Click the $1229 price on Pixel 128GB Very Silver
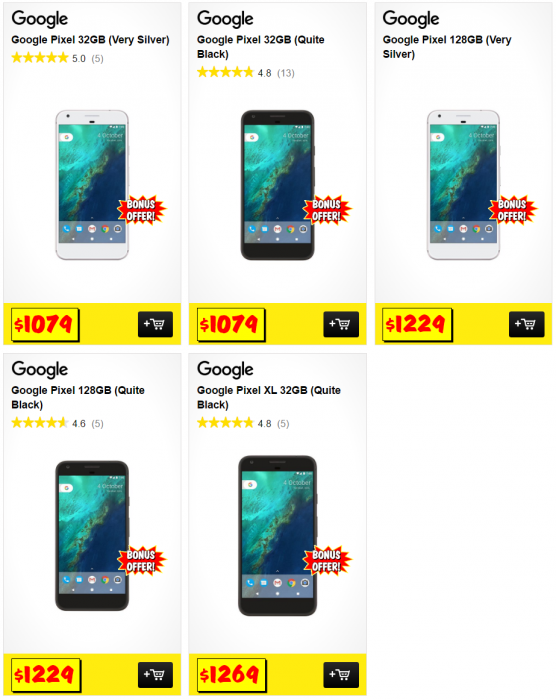Screen dimensions: 556x700 417,324
